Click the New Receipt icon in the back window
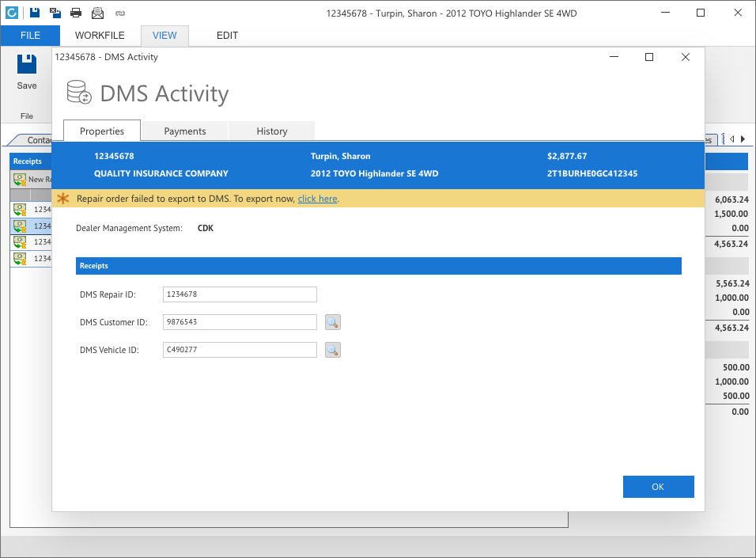 [x=20, y=180]
